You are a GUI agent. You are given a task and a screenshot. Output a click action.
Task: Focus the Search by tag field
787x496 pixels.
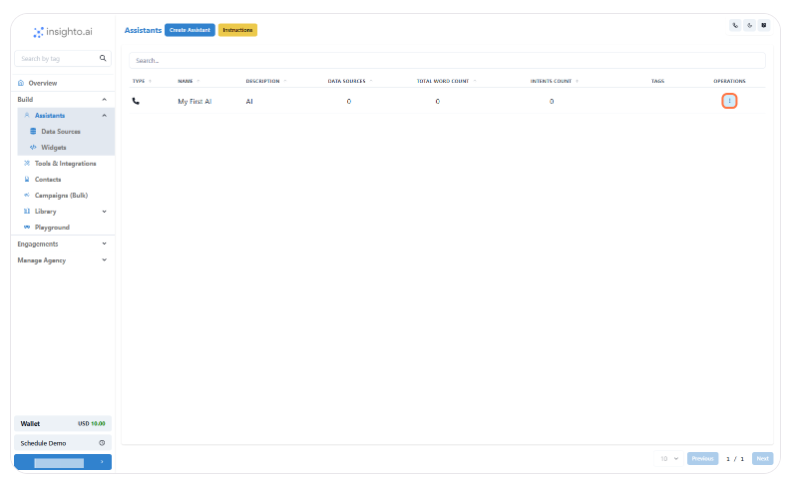click(63, 58)
